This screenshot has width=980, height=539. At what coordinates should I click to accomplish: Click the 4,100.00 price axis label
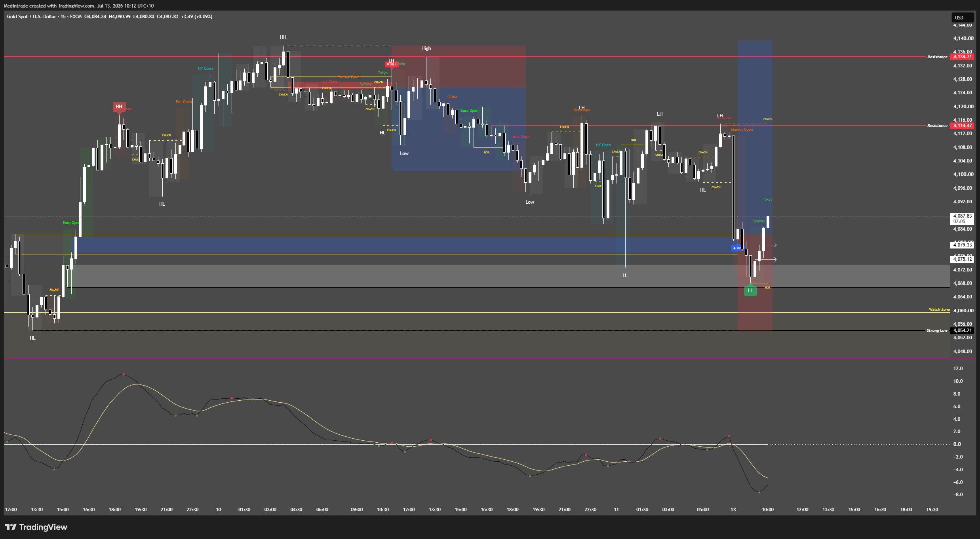click(x=963, y=174)
